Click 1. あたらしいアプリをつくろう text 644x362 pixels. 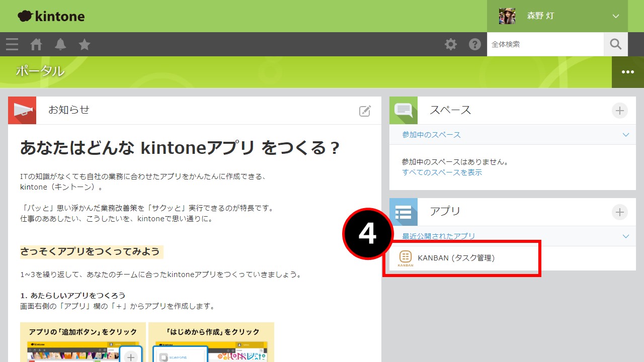[x=73, y=296]
